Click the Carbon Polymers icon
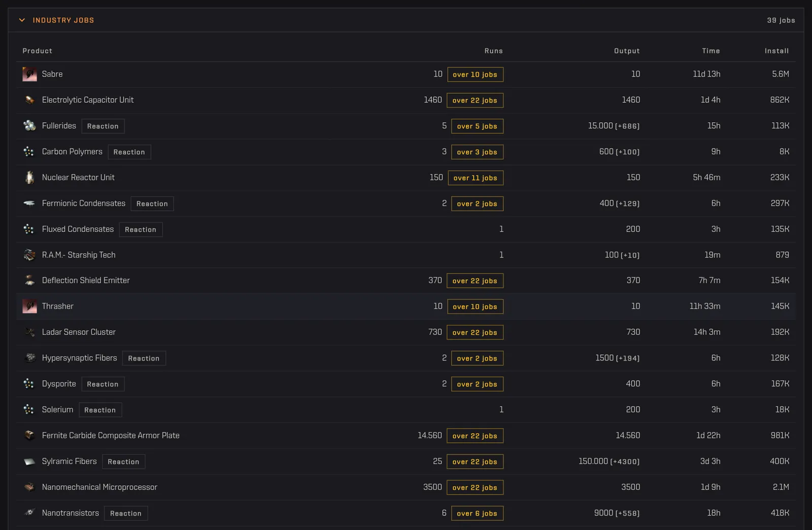The image size is (812, 530). pos(29,152)
